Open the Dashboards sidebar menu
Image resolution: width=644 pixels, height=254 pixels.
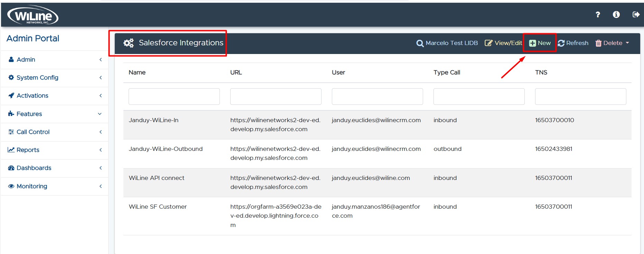point(34,168)
